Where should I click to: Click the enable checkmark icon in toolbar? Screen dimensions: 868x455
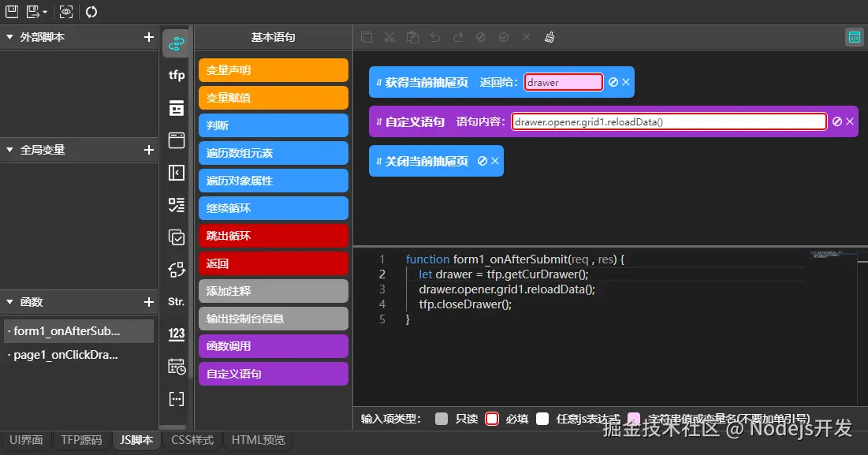pos(504,37)
